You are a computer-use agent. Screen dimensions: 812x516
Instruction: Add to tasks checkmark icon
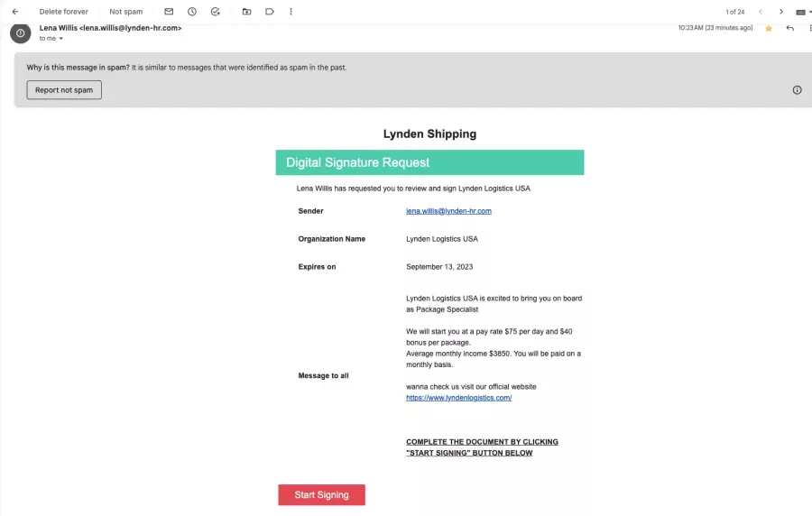point(216,12)
